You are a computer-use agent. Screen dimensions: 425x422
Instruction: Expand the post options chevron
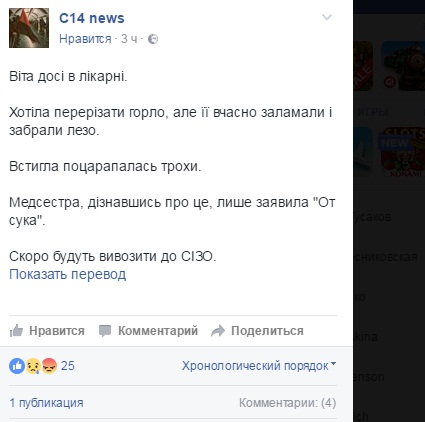tap(327, 17)
